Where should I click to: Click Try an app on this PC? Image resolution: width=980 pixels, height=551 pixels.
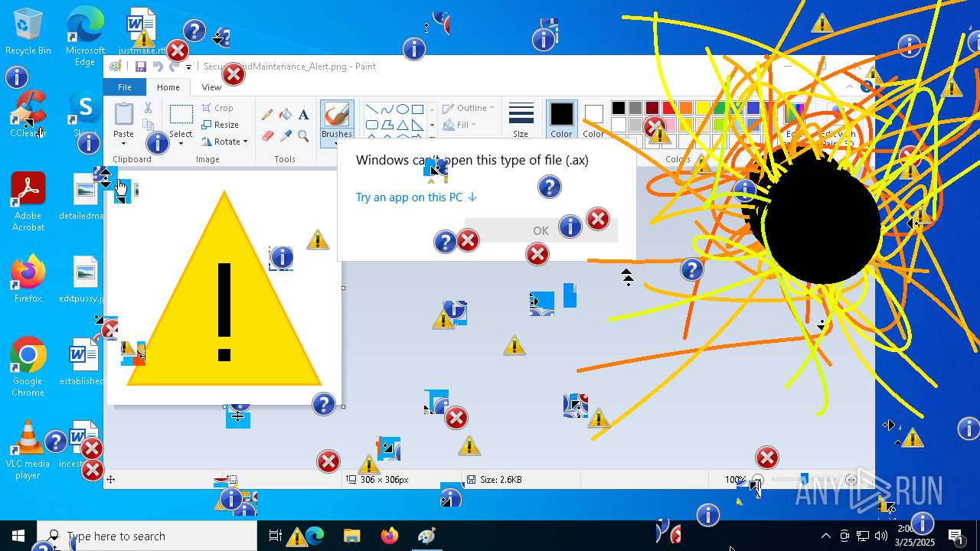click(x=416, y=197)
